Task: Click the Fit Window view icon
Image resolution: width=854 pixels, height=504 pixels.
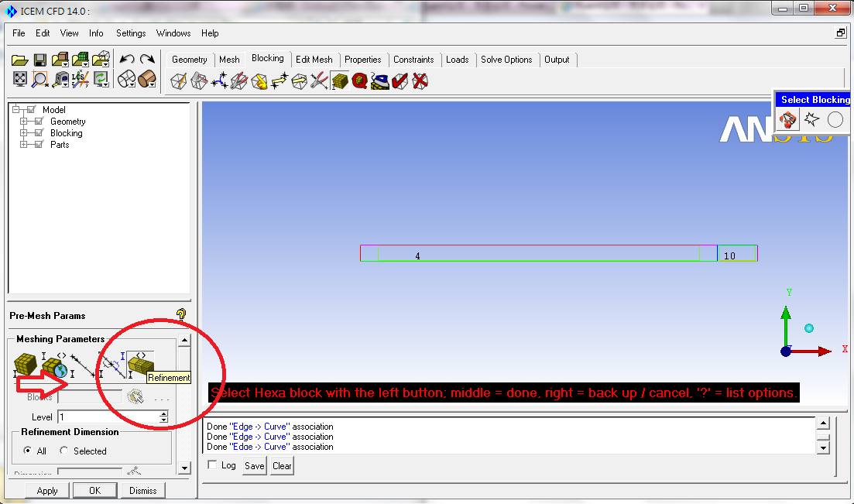Action: click(x=20, y=79)
